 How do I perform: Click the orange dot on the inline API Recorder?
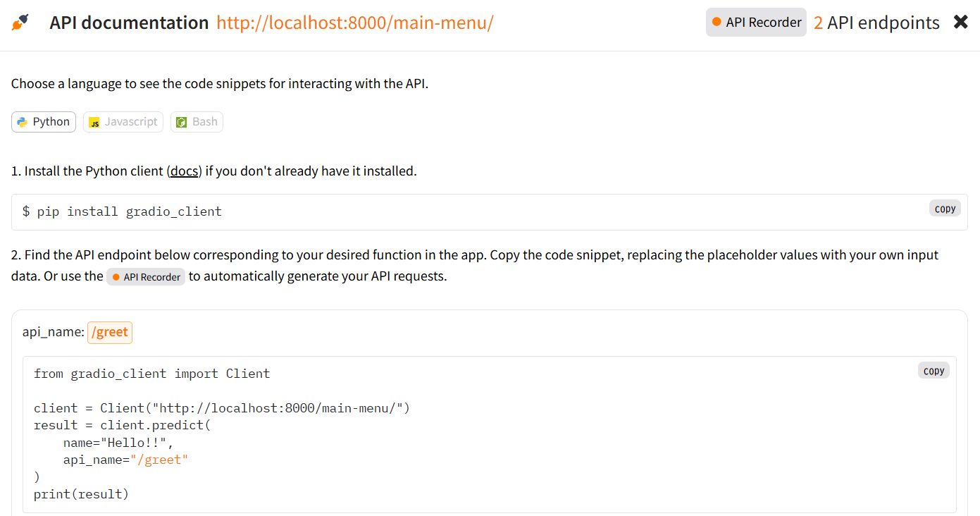click(x=117, y=276)
